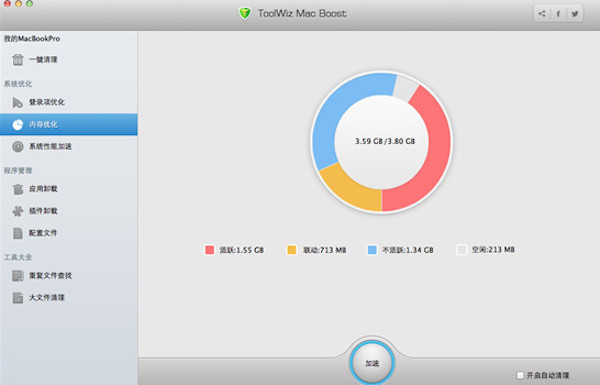600x385 pixels.
Task: Select 配置文件 label in sidebar
Action: [43, 233]
